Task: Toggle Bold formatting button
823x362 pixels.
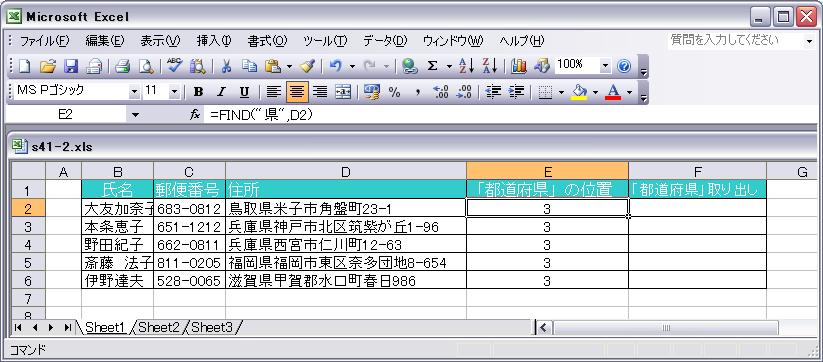Action: pyautogui.click(x=198, y=92)
